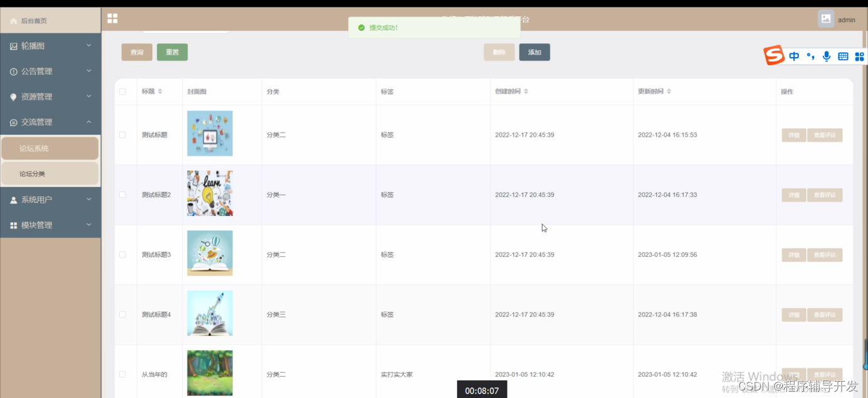The width and height of the screenshot is (868, 398).
Task: Click the 模块管理 grid icon
Action: [x=14, y=225]
